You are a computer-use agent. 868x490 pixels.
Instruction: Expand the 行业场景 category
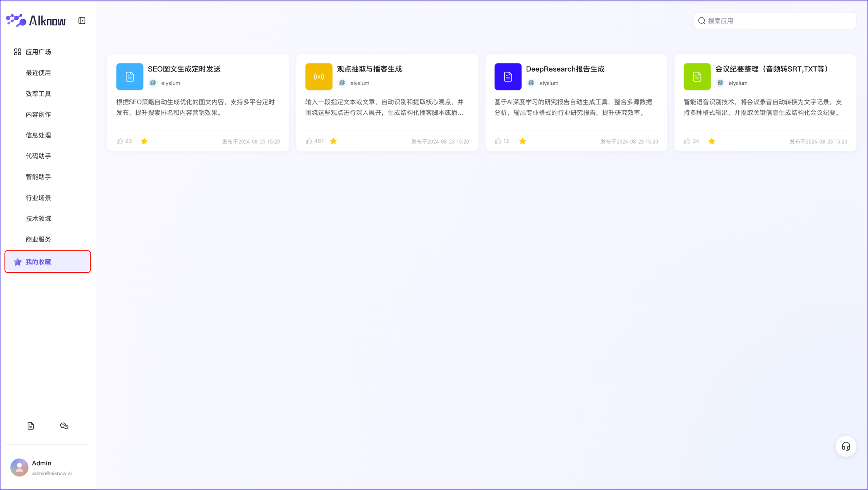tap(38, 197)
